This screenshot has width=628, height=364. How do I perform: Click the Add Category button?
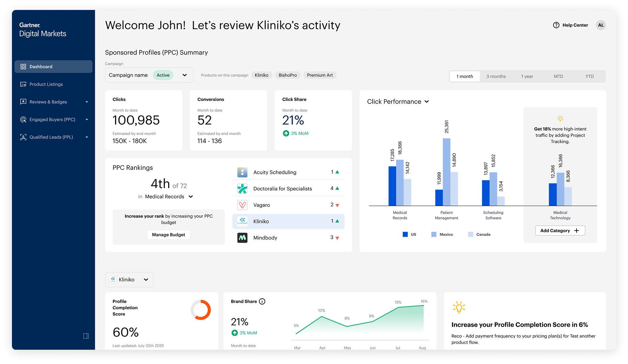click(560, 231)
